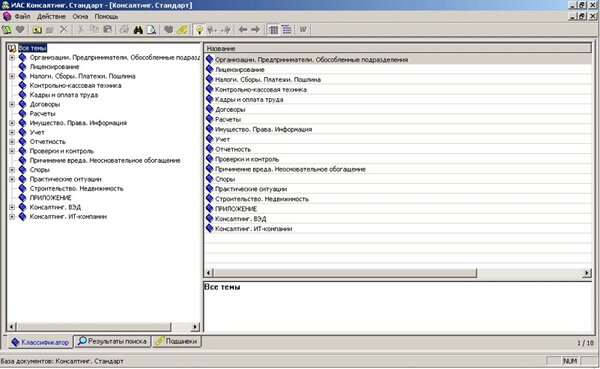The height and width of the screenshot is (369, 600).
Task: Click the yellow paperclip toolbar icon
Action: [182, 29]
